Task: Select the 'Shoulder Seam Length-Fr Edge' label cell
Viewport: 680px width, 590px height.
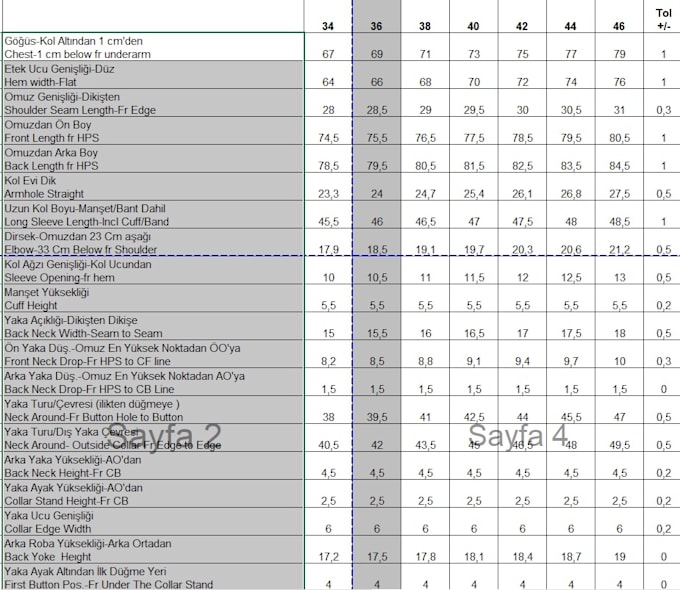Action: tap(153, 103)
